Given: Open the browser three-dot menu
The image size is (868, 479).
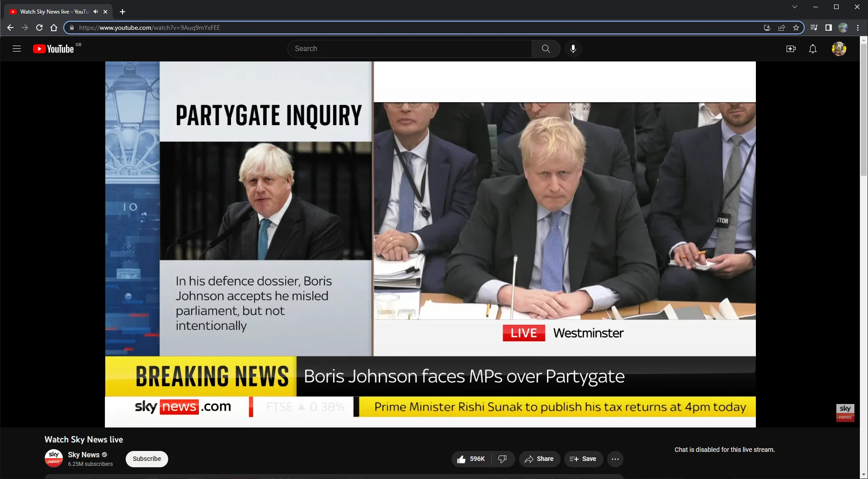Looking at the screenshot, I should [858, 28].
